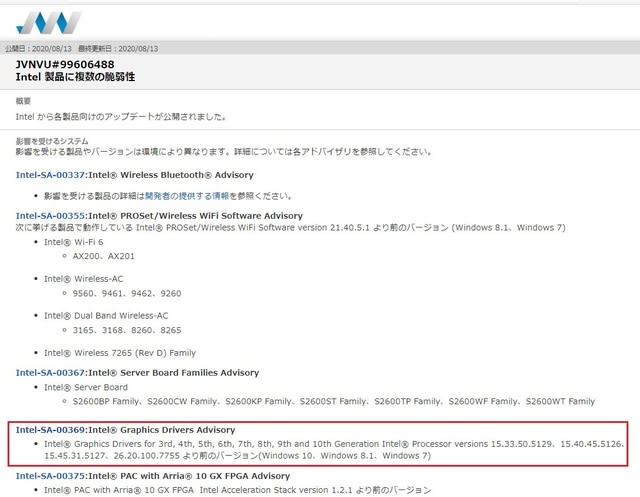The width and height of the screenshot is (640, 497).
Task: Click the title Intel 製品に複数の脆弱性
Action: pyautogui.click(x=75, y=77)
